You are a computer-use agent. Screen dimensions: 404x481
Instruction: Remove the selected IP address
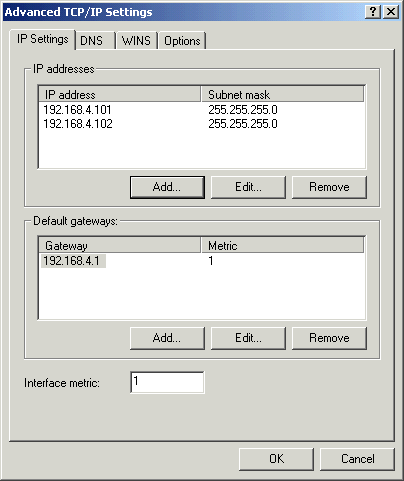click(329, 187)
